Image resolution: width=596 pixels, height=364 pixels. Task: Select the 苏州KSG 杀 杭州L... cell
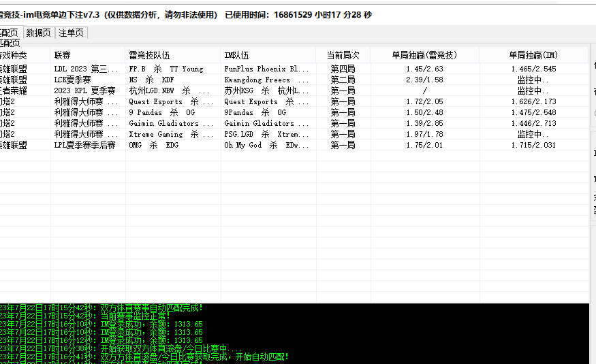[x=266, y=90]
